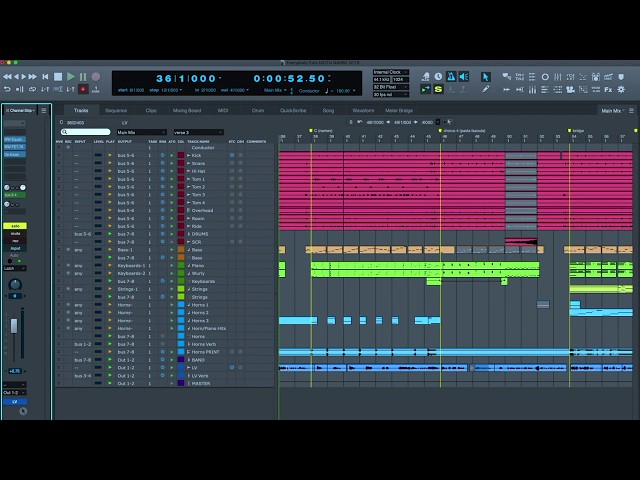
Task: Start playback with the green Play button
Action: tap(71, 76)
